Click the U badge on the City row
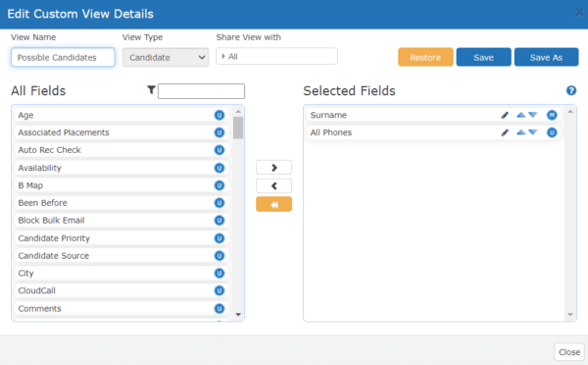The width and height of the screenshot is (588, 365). (220, 274)
